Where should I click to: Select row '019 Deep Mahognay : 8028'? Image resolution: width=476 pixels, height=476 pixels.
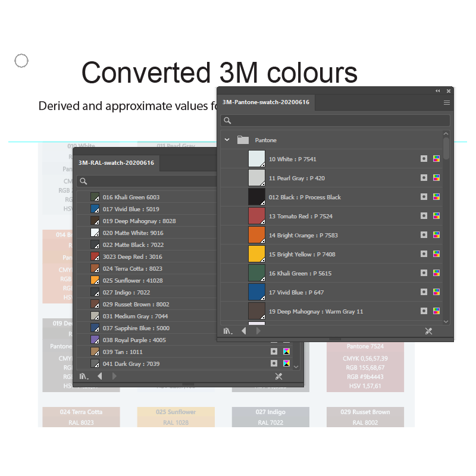146,221
